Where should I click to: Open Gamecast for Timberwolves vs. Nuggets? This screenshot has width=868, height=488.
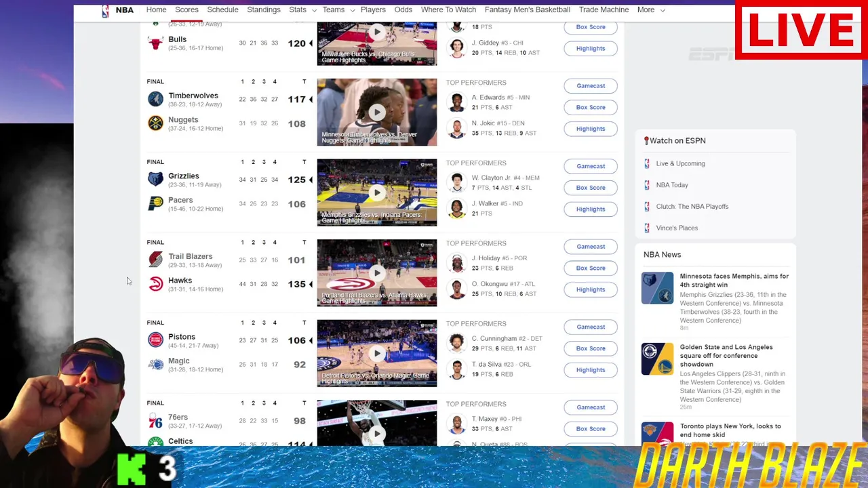pyautogui.click(x=591, y=86)
